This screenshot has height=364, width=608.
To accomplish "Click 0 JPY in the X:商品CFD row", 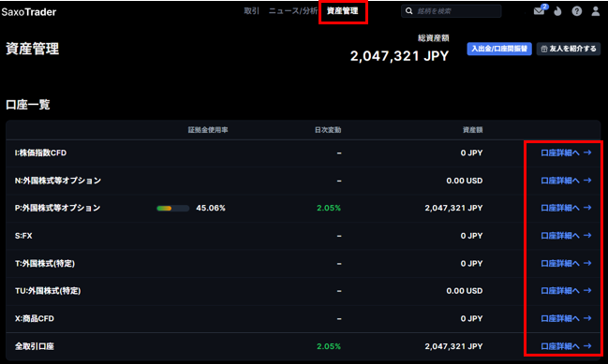I will click(471, 319).
